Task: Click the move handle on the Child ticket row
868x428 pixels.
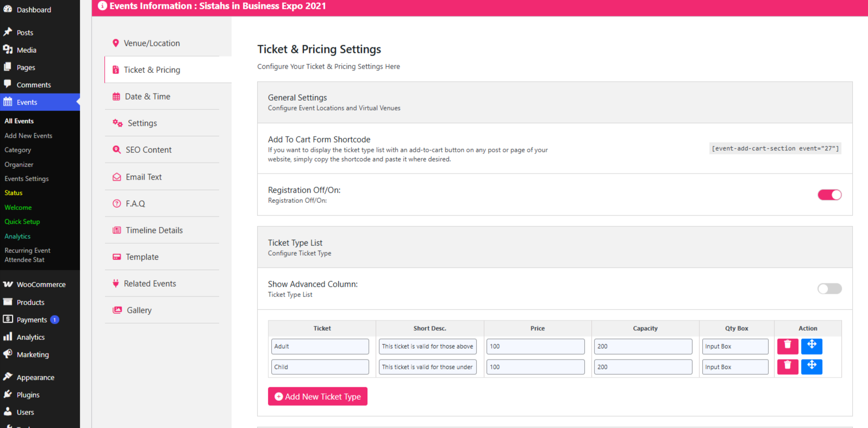Action: point(811,367)
